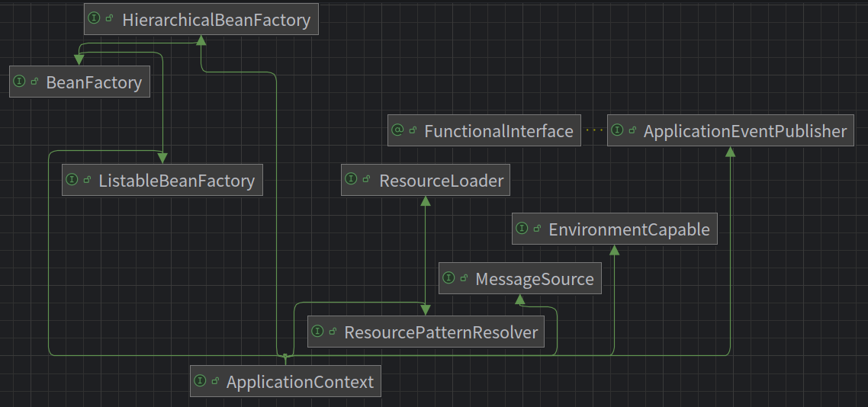Select the ListableBeanFactory node label
868x407 pixels.
tap(177, 181)
